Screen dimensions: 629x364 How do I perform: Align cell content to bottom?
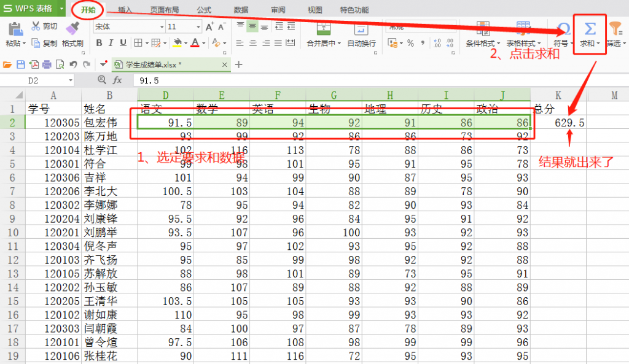[264, 26]
